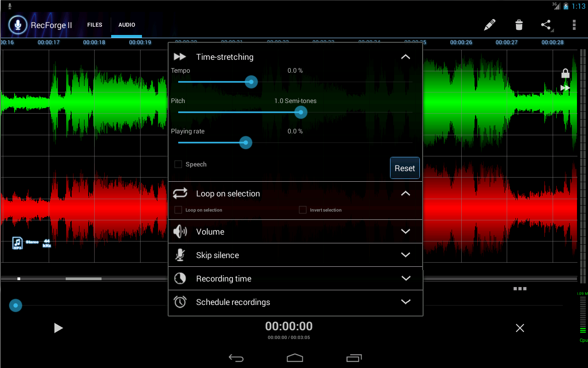Click the Skip silence microphone icon

point(180,254)
